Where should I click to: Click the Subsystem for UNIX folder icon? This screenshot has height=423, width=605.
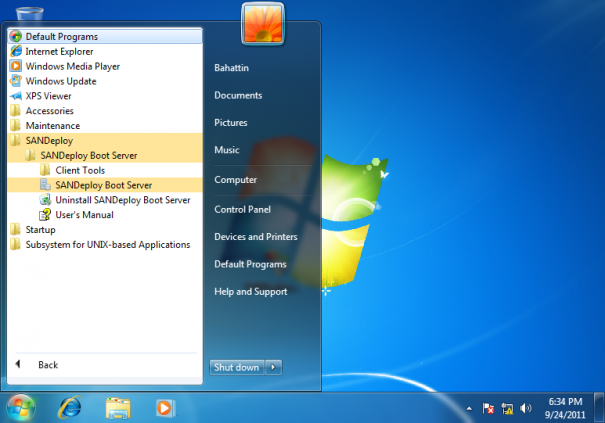[x=16, y=244]
